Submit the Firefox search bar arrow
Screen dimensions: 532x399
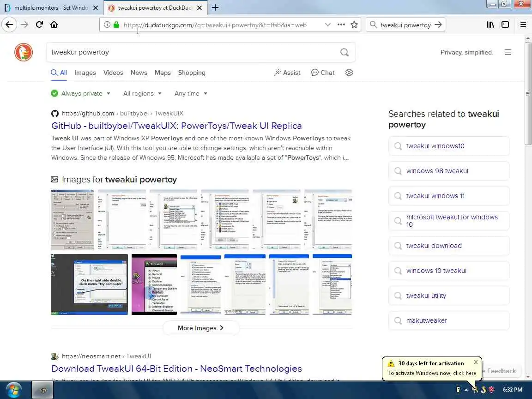[438, 24]
